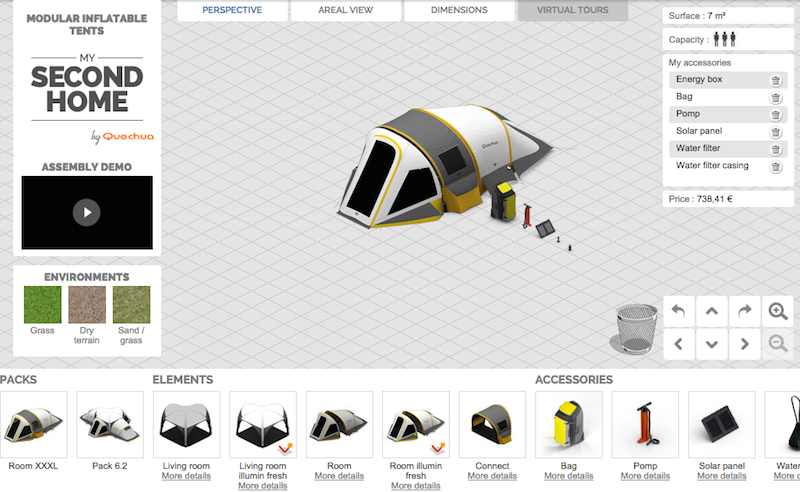Open More details for Living room illumin fresh
Viewport: 800px width, 492px height.
[263, 486]
